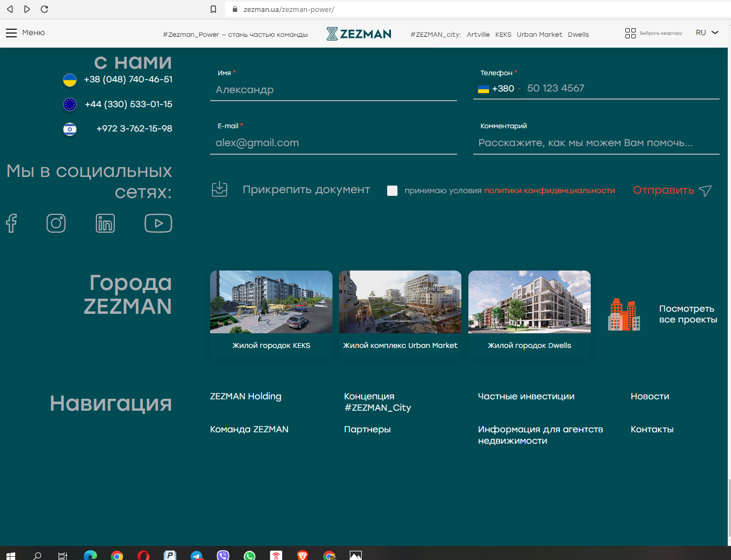Click the #Zezman_Power header link
Viewport: 731px width, 560px height.
pos(235,35)
